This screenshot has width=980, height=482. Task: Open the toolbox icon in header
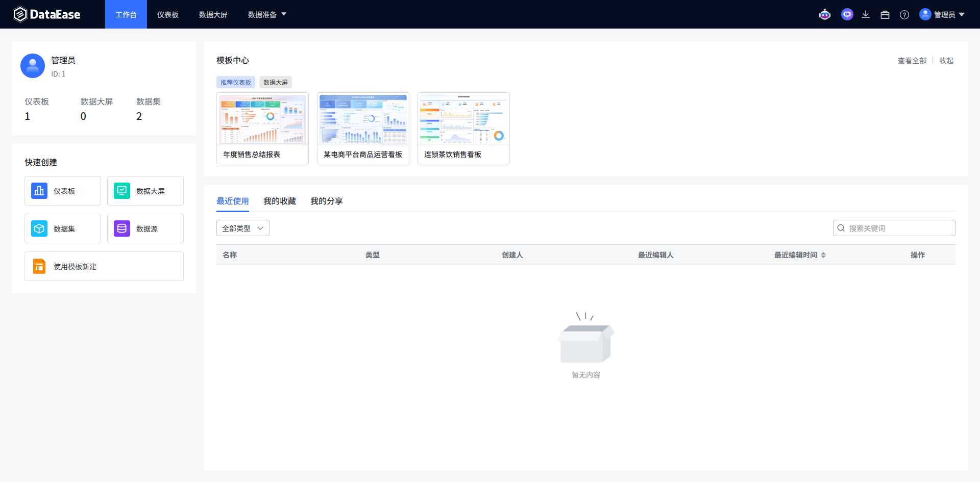[885, 15]
